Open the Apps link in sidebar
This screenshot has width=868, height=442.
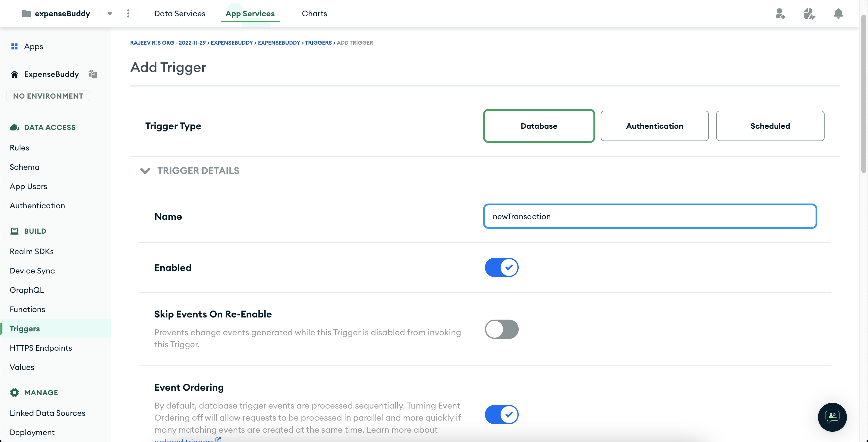(33, 46)
